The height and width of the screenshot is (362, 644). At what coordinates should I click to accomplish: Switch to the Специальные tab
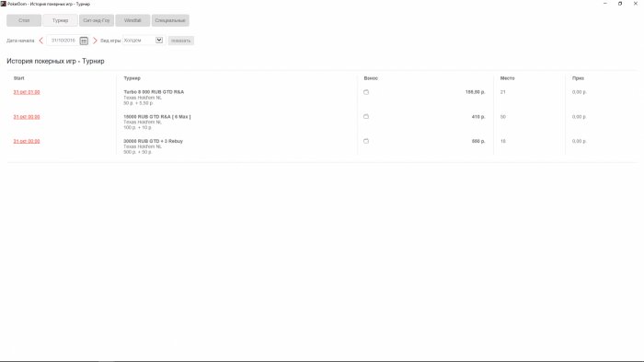(170, 20)
